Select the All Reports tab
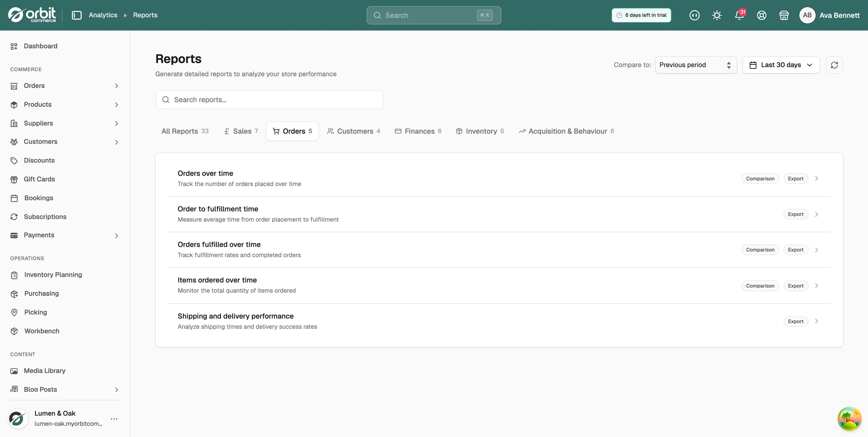The height and width of the screenshot is (437, 868). tap(185, 131)
